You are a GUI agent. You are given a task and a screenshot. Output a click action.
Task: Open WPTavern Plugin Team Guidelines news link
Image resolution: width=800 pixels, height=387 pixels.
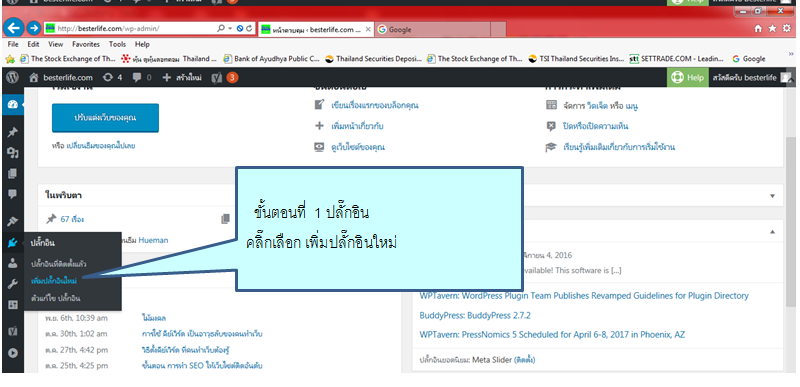(584, 296)
